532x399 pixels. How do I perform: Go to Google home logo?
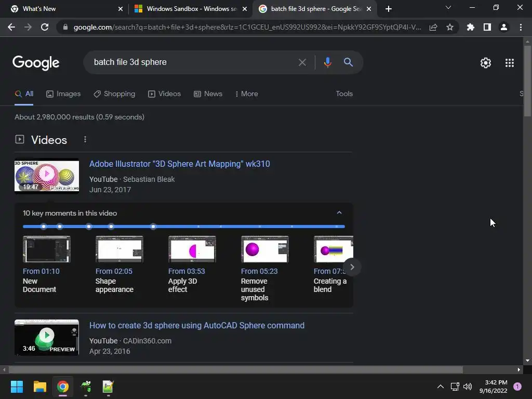pos(36,63)
